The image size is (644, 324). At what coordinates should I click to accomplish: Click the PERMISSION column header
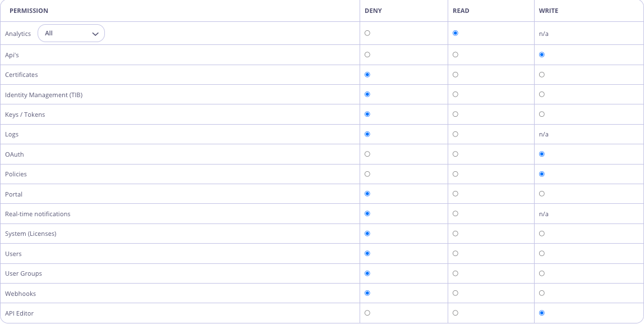coord(29,11)
